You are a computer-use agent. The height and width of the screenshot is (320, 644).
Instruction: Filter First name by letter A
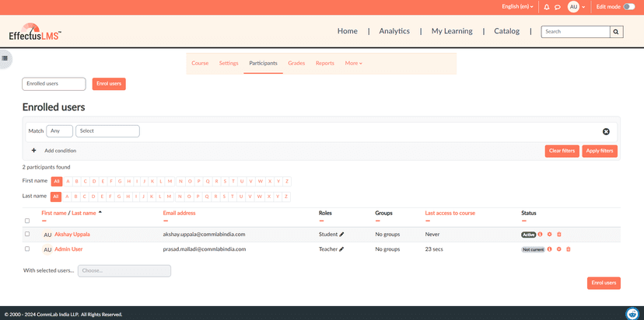click(x=68, y=181)
